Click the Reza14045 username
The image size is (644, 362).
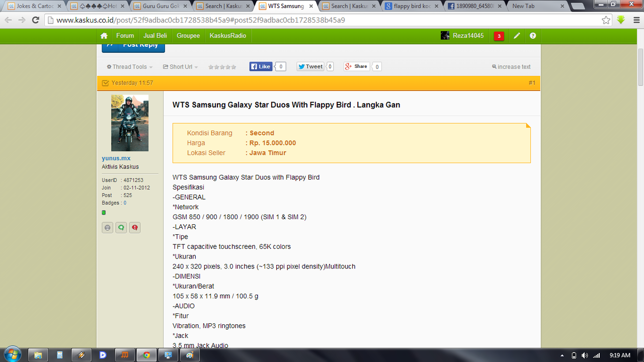pos(468,36)
